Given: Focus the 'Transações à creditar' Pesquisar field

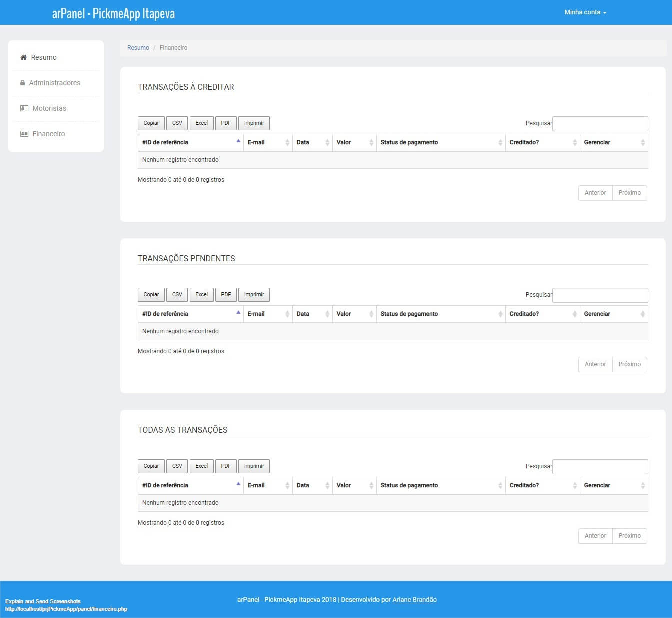Looking at the screenshot, I should tap(600, 124).
